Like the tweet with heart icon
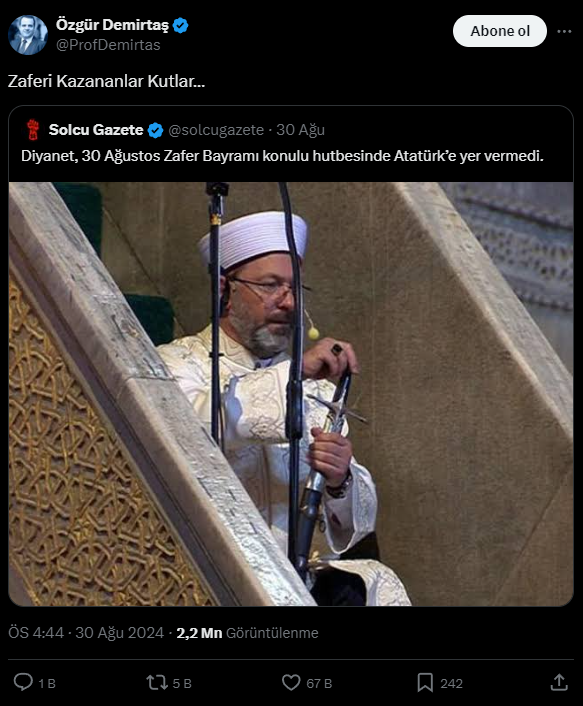The height and width of the screenshot is (706, 583). [291, 682]
